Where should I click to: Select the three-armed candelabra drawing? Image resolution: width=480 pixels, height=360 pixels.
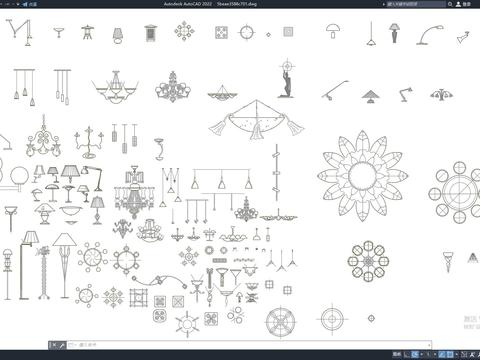pyautogui.click(x=89, y=143)
